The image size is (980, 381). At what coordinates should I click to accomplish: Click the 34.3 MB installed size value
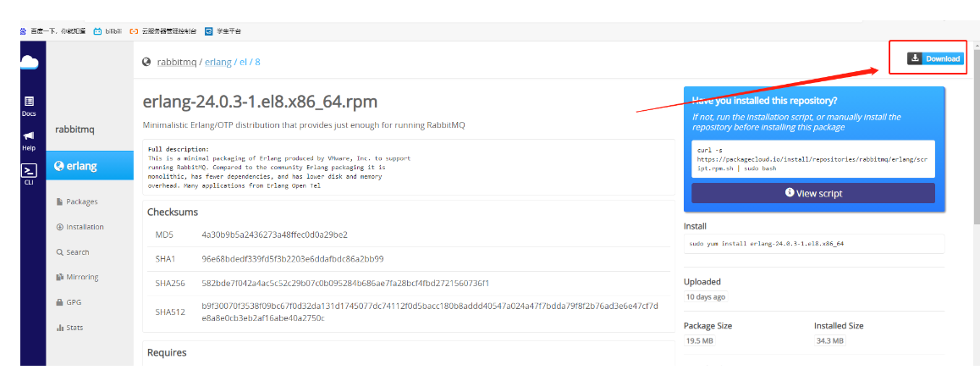click(830, 341)
